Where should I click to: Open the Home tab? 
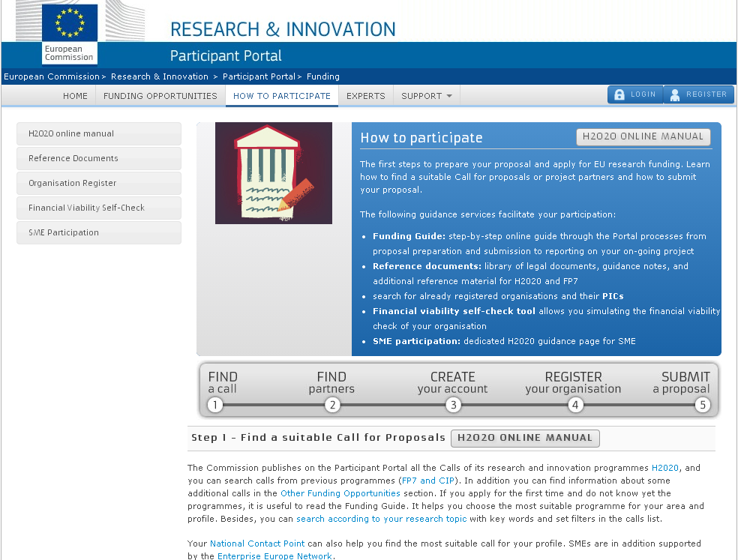pyautogui.click(x=75, y=96)
